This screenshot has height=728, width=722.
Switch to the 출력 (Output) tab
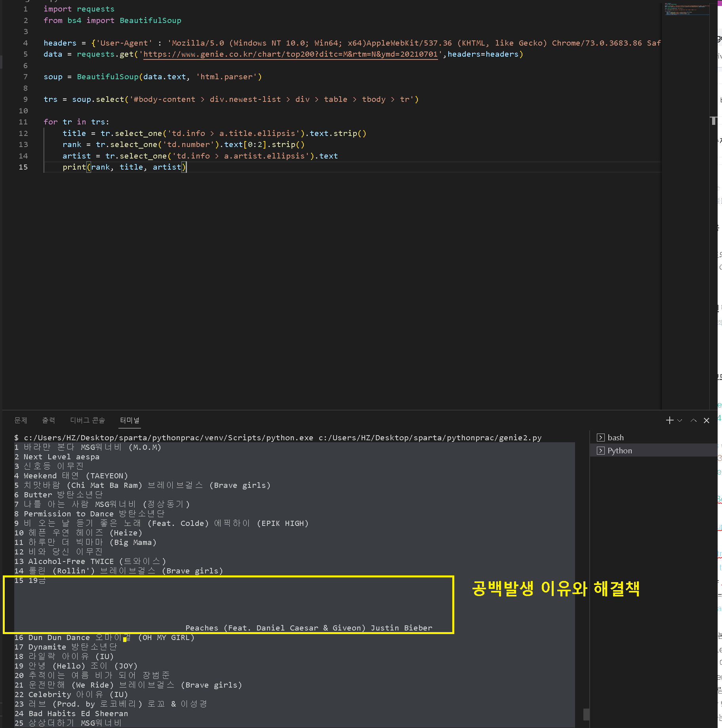(x=49, y=420)
